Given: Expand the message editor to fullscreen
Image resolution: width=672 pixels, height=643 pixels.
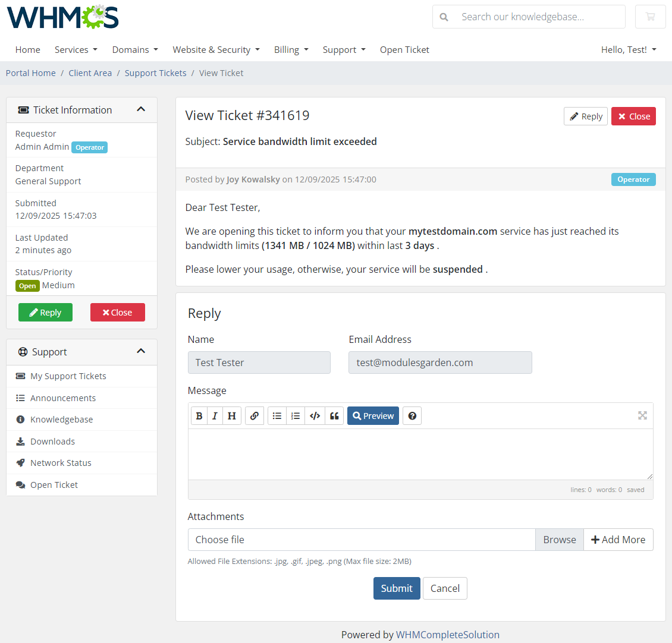Looking at the screenshot, I should (x=642, y=415).
